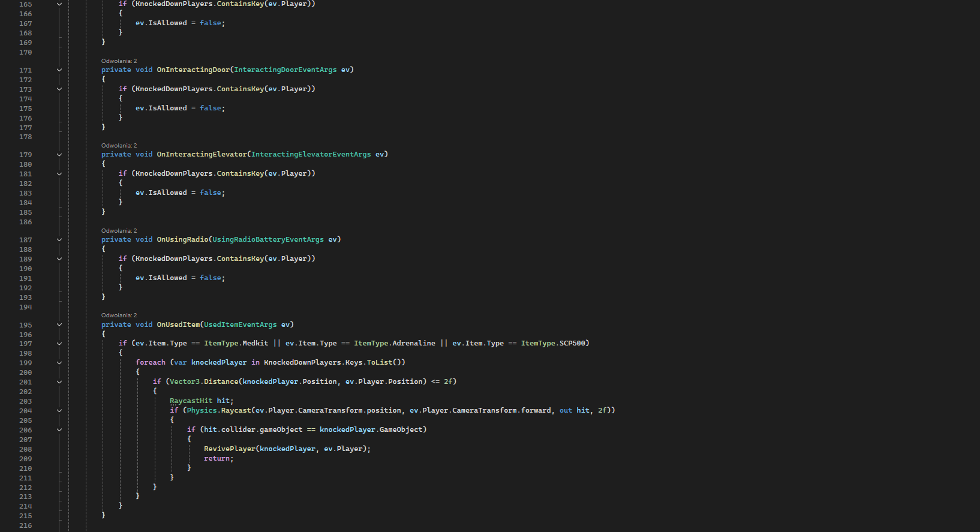Open Odwołania references above OnInteractingDoor
Screen dimensions: 980x532
119,61
